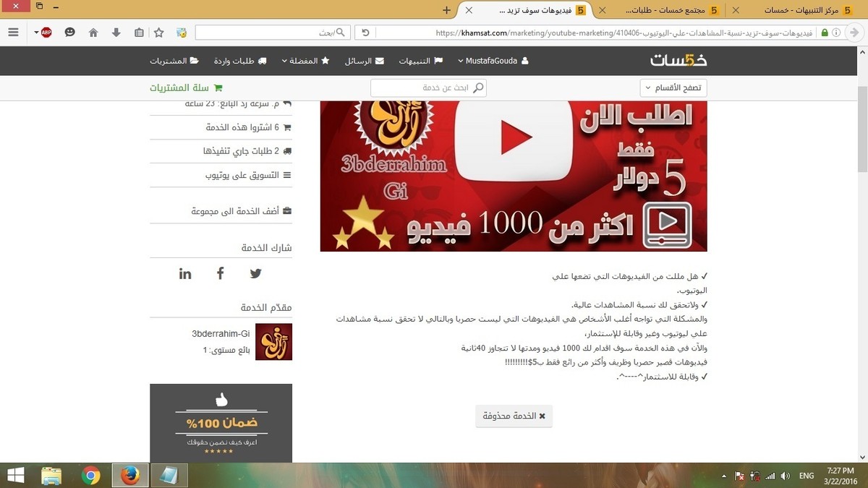
Task: Click the الخدمة محذوفة button
Action: coord(514,416)
